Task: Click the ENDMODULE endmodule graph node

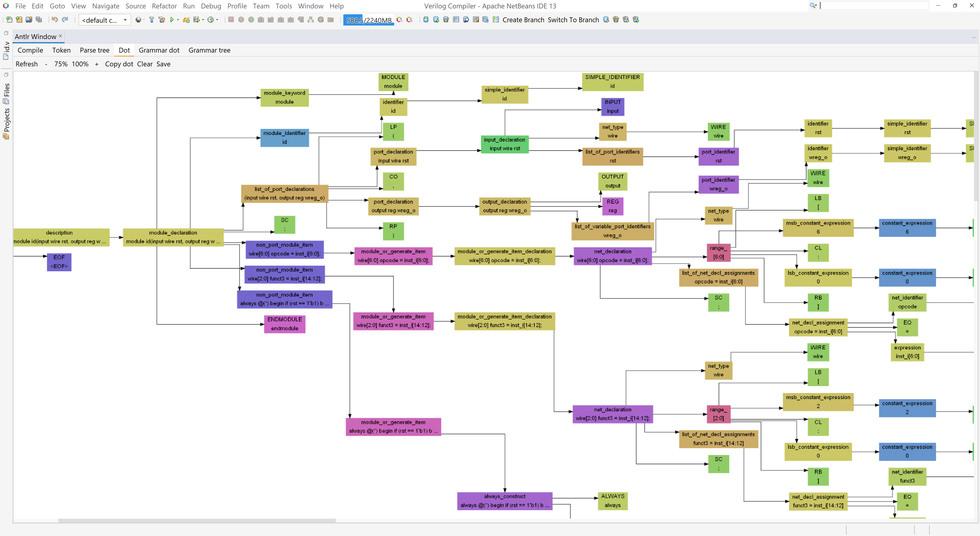Action: pos(285,324)
